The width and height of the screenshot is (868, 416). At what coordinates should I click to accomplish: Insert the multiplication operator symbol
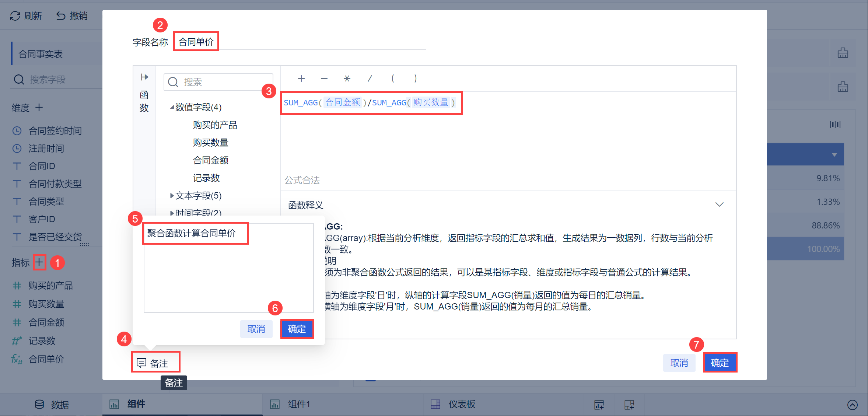[x=347, y=78]
